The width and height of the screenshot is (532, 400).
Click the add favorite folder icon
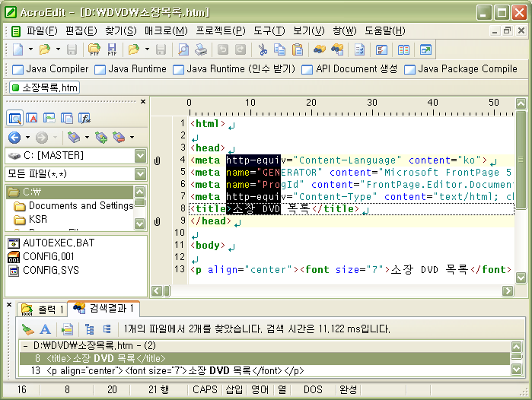tap(101, 138)
